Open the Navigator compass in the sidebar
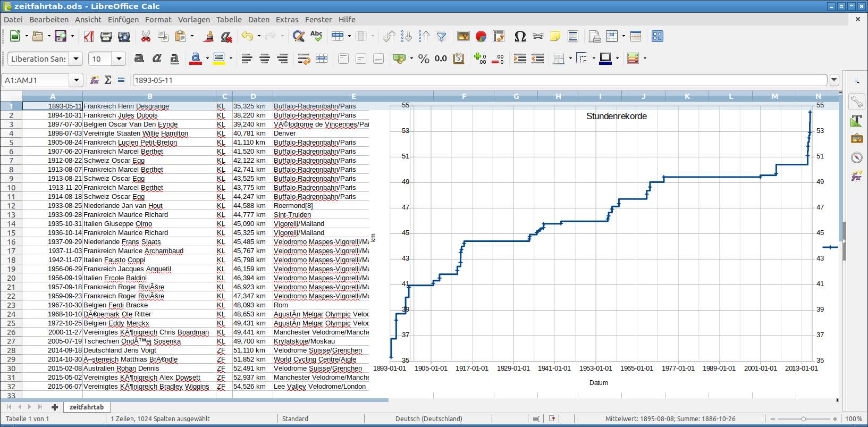Image resolution: width=868 pixels, height=427 pixels. point(856,157)
